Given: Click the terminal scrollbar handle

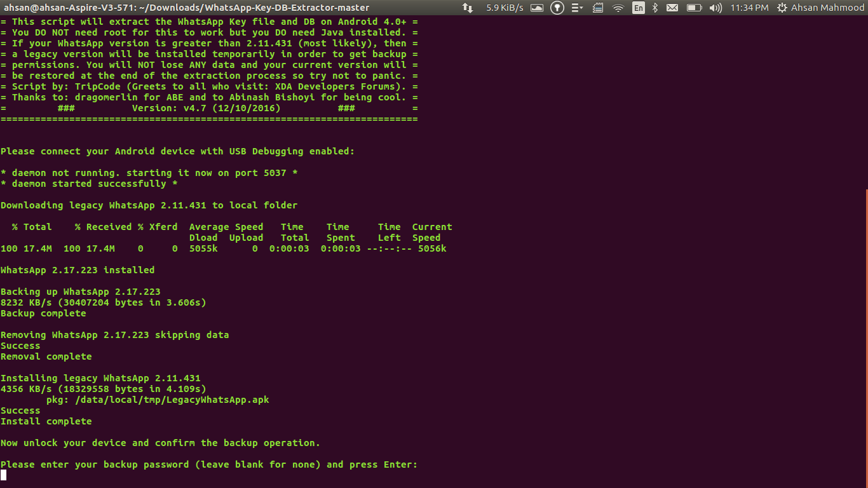Looking at the screenshot, I should (865, 339).
